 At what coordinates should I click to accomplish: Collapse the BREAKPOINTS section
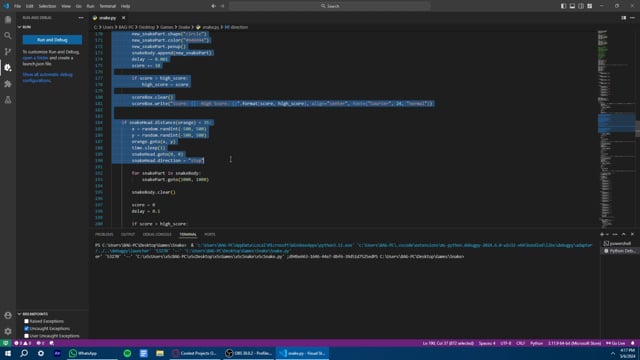33,314
